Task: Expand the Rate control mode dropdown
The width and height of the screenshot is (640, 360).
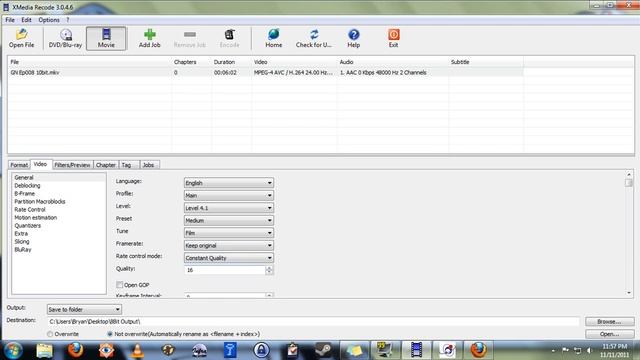Action: [229, 258]
